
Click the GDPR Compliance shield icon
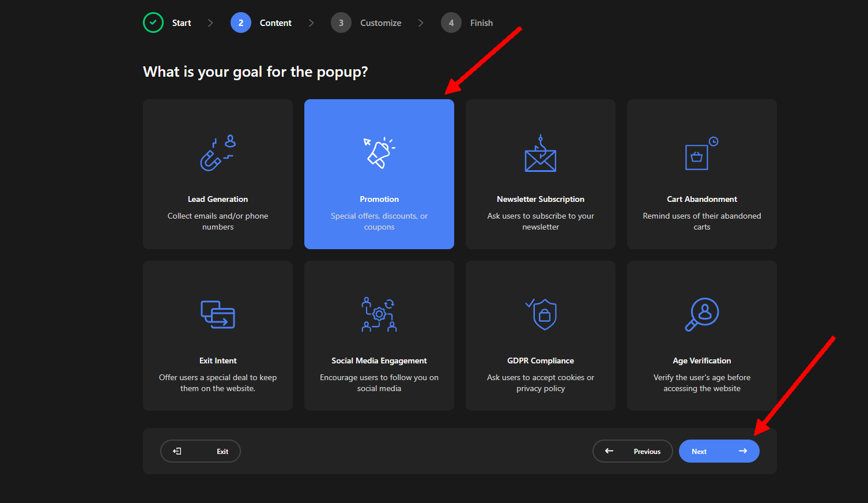(x=541, y=314)
